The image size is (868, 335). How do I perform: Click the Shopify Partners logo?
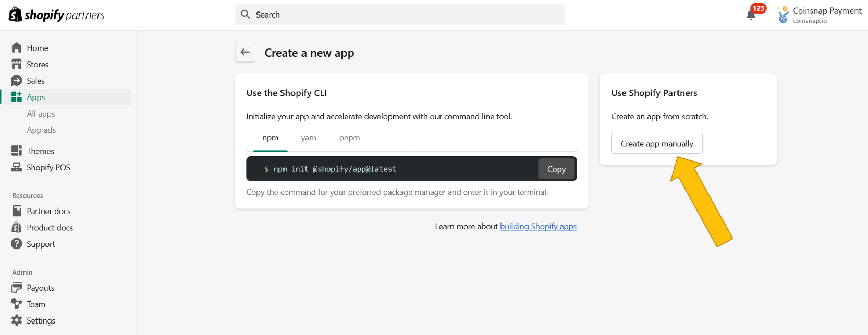click(x=56, y=15)
